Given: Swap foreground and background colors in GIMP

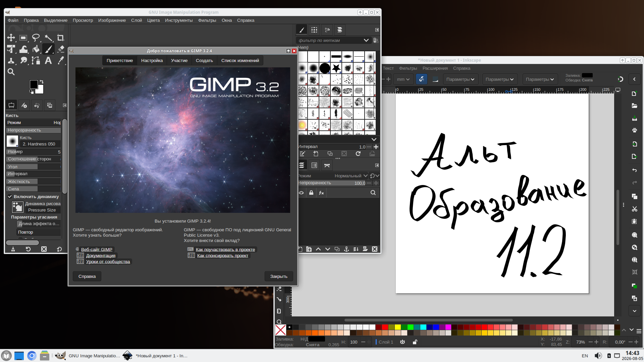Looking at the screenshot, I should [x=42, y=82].
